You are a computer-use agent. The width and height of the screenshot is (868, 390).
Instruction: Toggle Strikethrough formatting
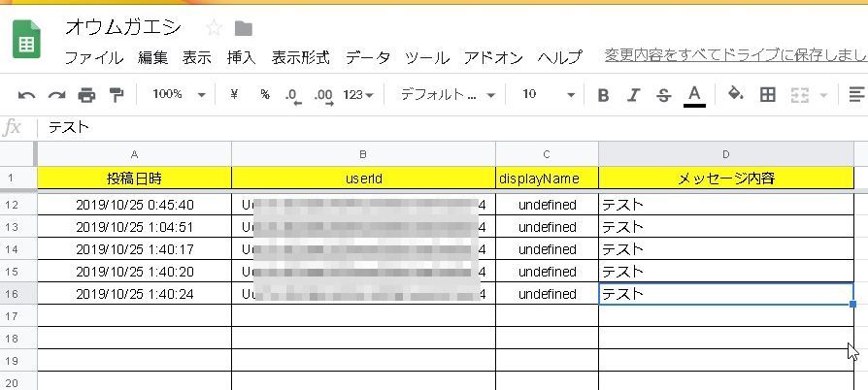[x=663, y=95]
